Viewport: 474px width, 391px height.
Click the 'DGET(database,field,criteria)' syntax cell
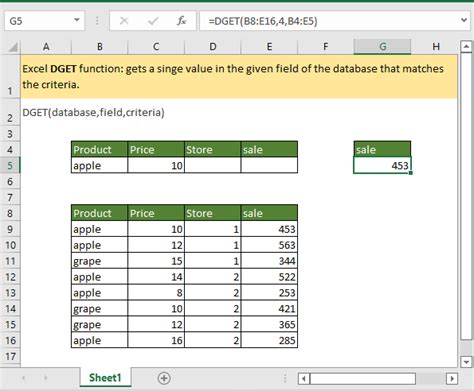tap(93, 112)
